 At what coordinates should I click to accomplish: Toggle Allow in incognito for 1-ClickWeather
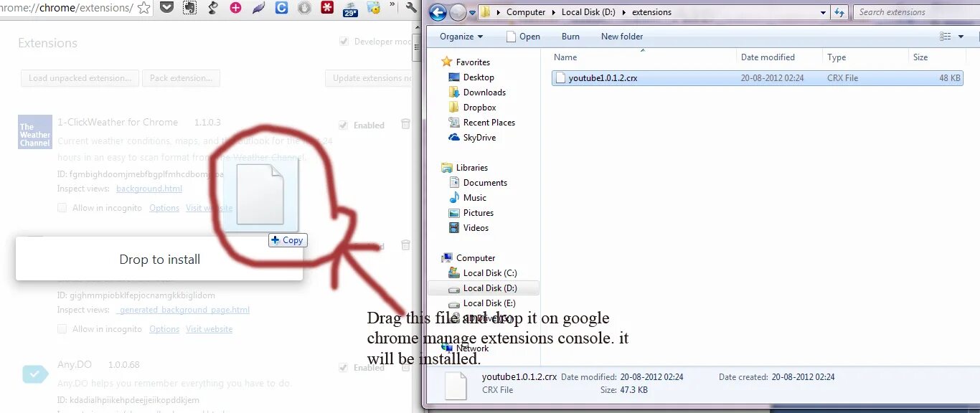coord(62,208)
